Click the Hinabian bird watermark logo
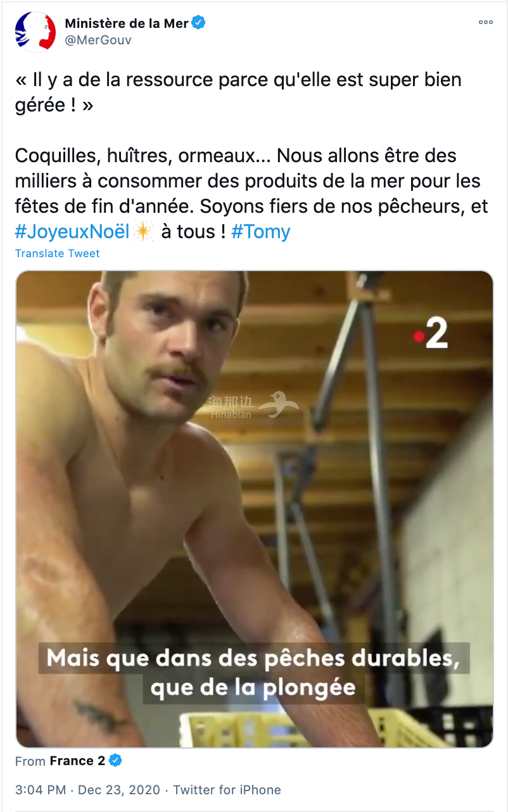This screenshot has width=508, height=812. coord(280,405)
